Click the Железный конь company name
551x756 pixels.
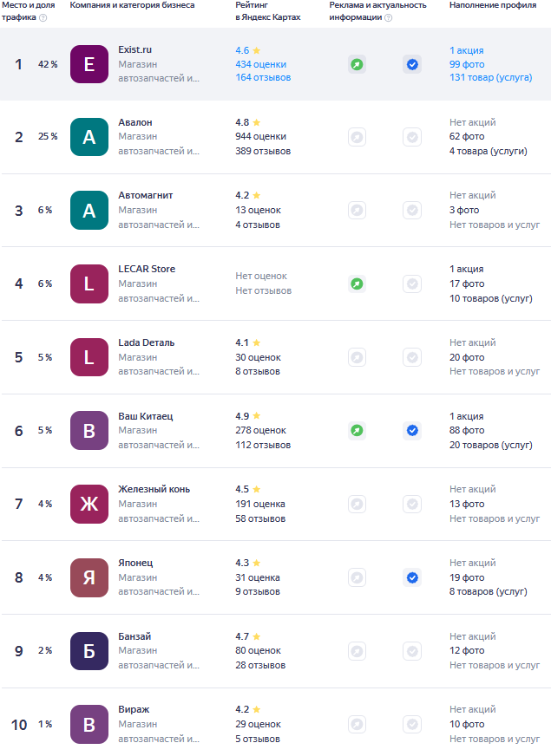tap(154, 489)
